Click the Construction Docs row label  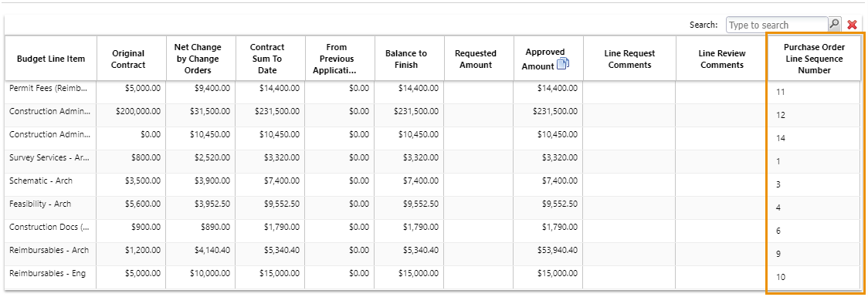[49, 227]
